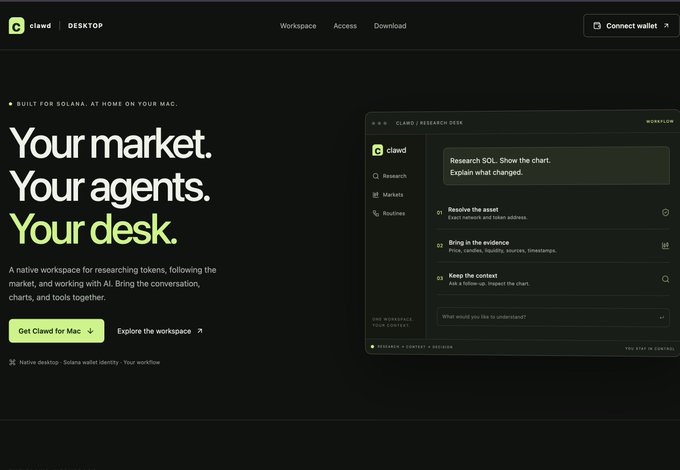Click the chart icon on Bring in the evidence
The height and width of the screenshot is (470, 680).
[x=665, y=246]
